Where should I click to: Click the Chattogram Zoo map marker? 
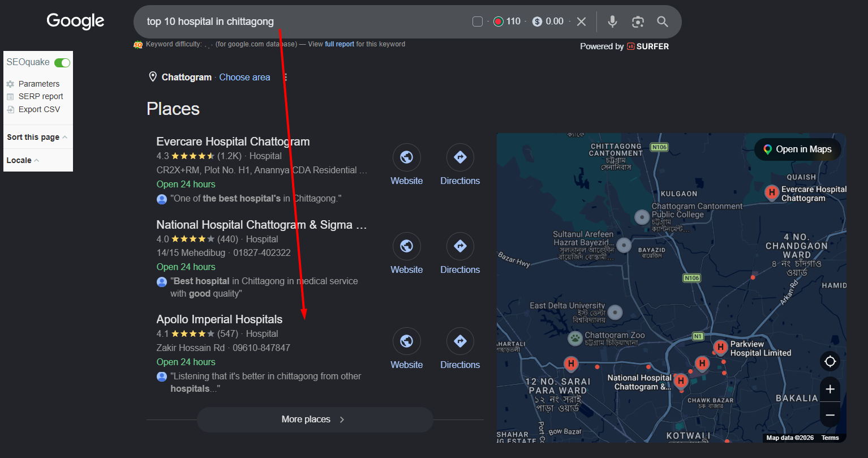point(575,339)
